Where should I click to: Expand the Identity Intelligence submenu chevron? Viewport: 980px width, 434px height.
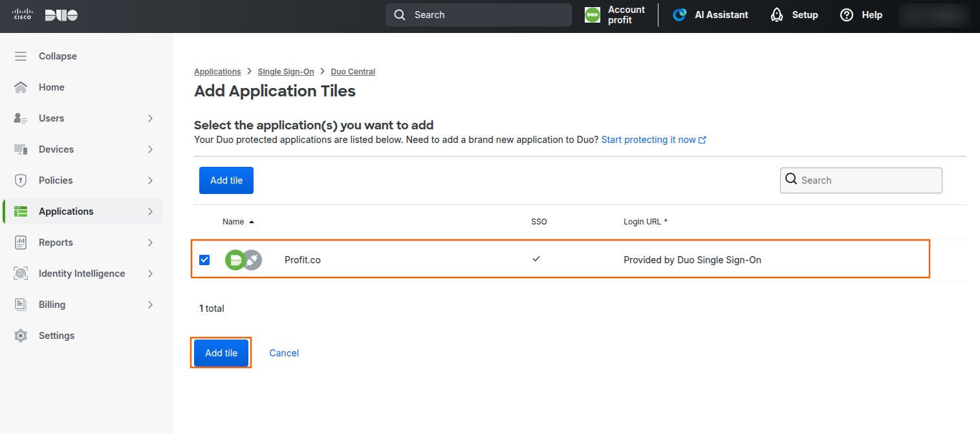[150, 274]
